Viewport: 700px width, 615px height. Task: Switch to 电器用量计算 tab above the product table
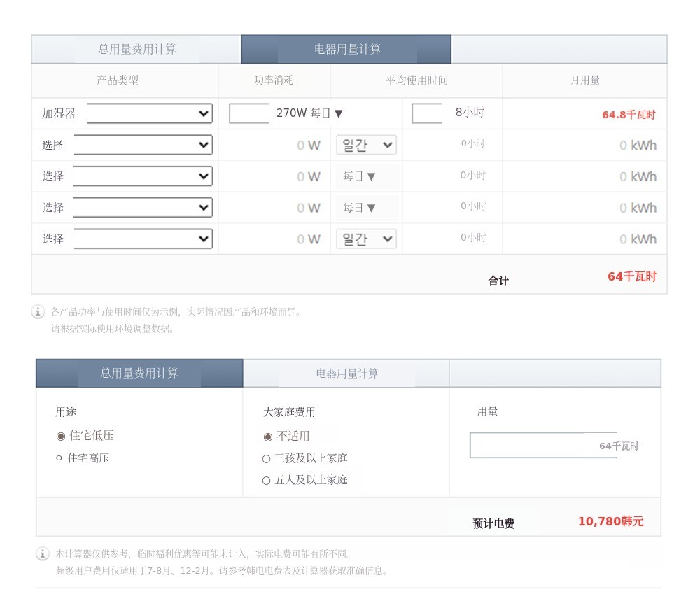click(x=346, y=50)
